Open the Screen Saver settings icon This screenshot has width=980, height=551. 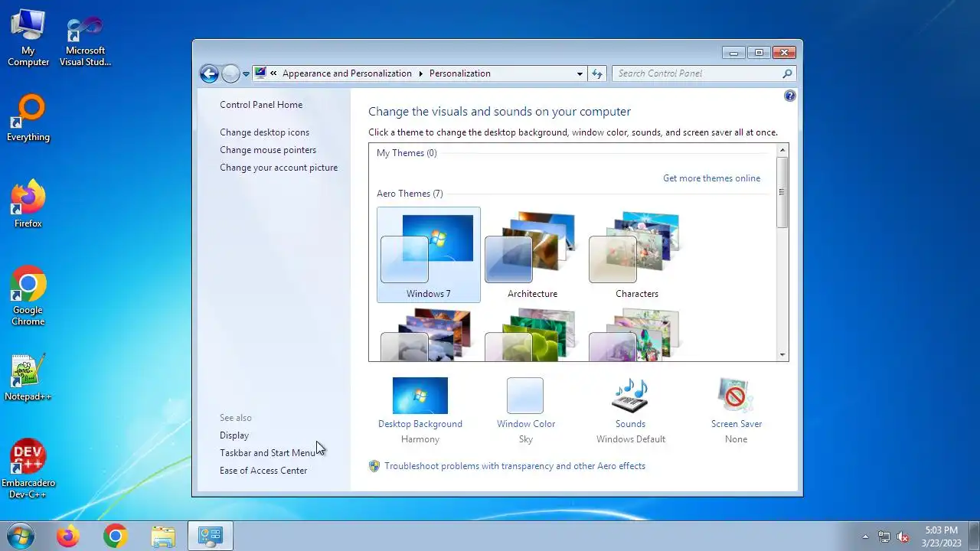click(x=736, y=395)
